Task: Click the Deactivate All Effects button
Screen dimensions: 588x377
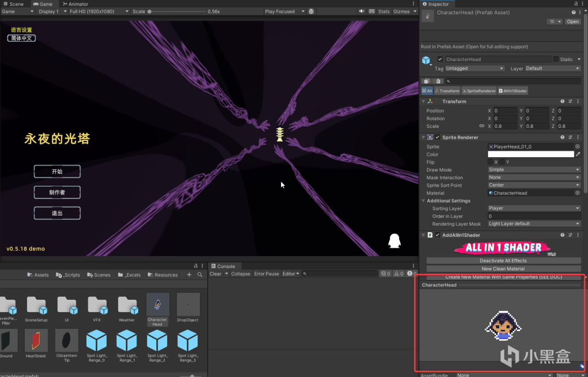Action: (503, 261)
